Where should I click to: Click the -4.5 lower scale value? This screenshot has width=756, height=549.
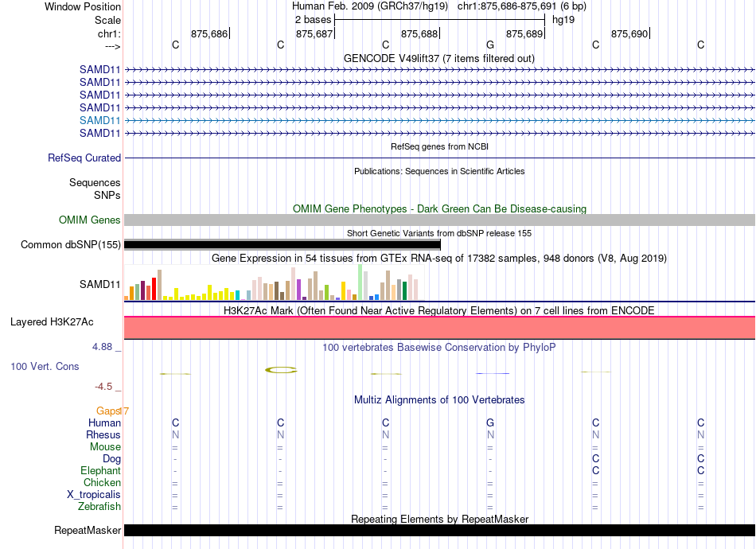(x=103, y=387)
